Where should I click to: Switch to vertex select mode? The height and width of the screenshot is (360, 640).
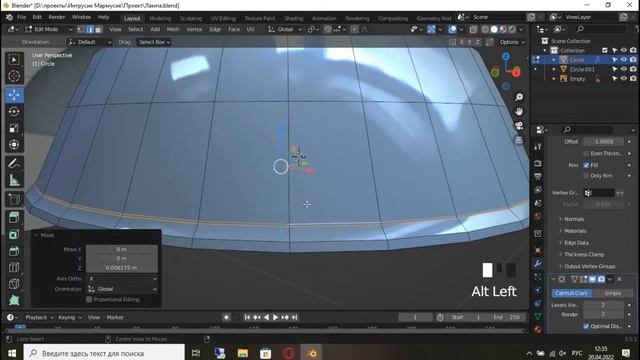(80, 29)
